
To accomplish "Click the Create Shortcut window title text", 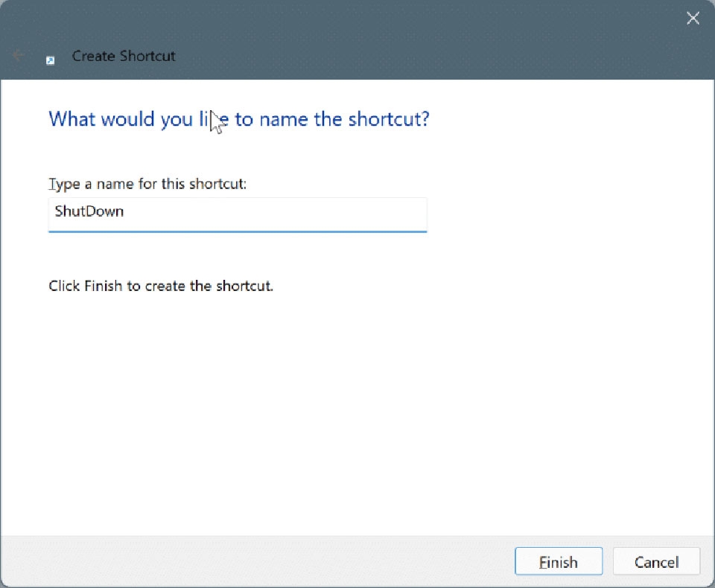I will pos(124,56).
